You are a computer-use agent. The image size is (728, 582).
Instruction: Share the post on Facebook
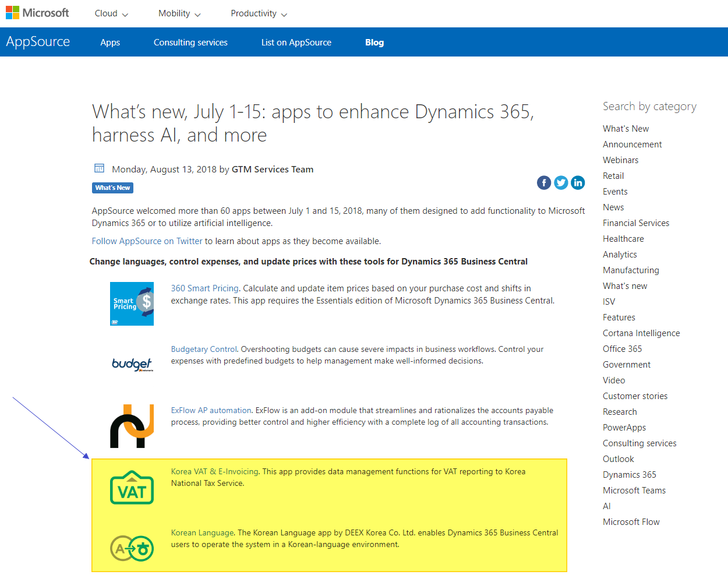tap(544, 183)
